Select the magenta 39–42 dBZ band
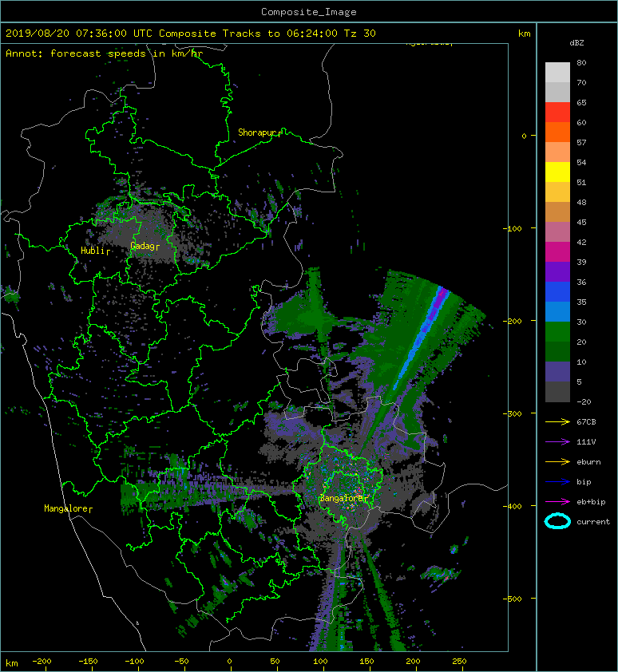 coord(557,251)
